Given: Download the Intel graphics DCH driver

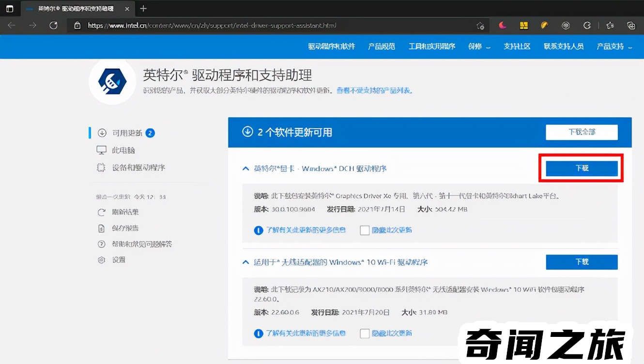Looking at the screenshot, I should (x=582, y=168).
